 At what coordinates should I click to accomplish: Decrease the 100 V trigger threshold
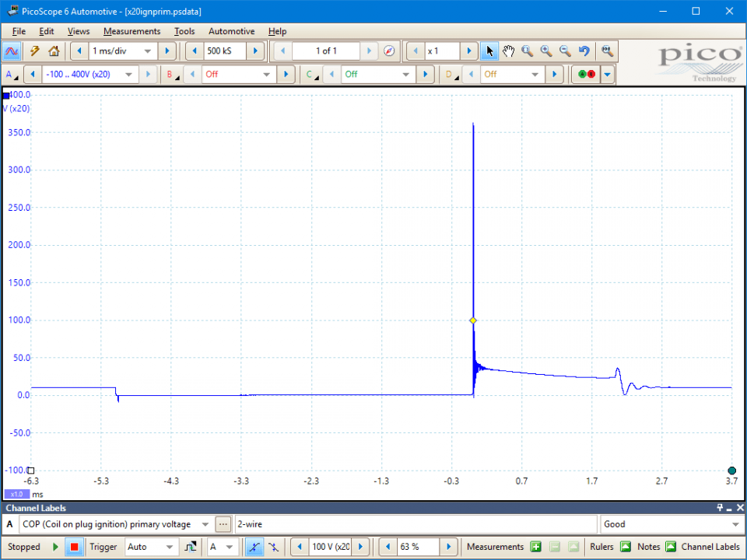pos(299,547)
